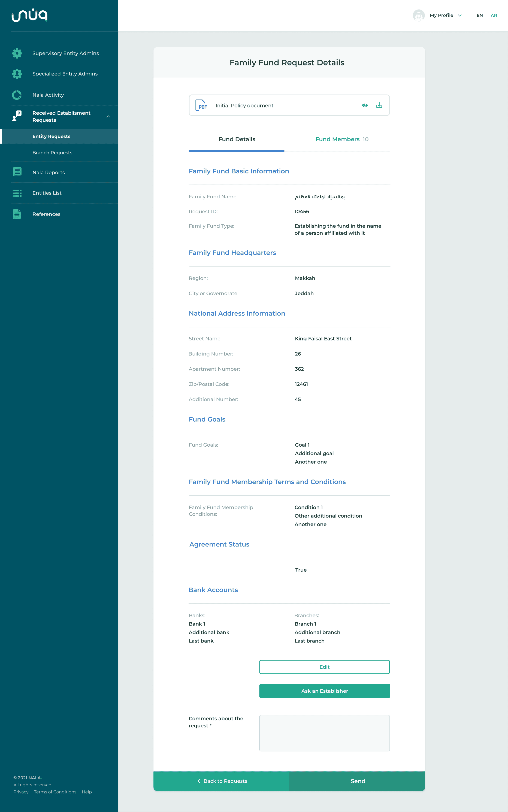Viewport: 508px width, 812px height.
Task: Open Nala Activity chart icon
Action: coord(17,95)
